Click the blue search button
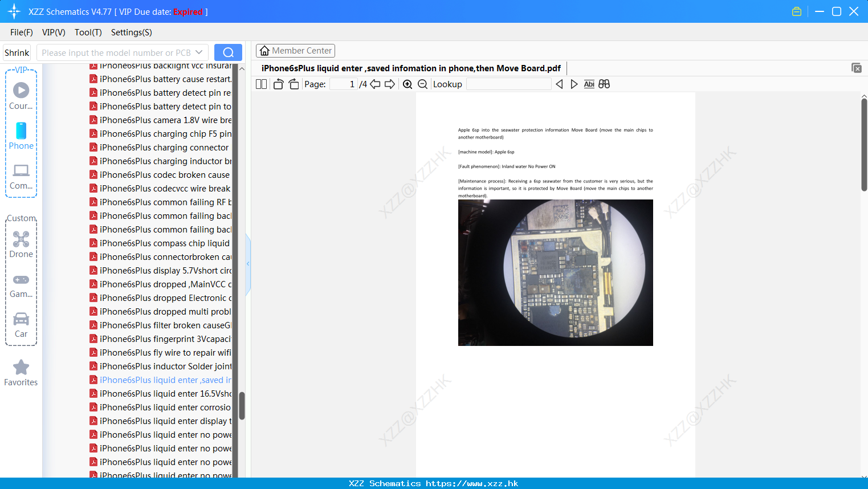 [x=228, y=52]
